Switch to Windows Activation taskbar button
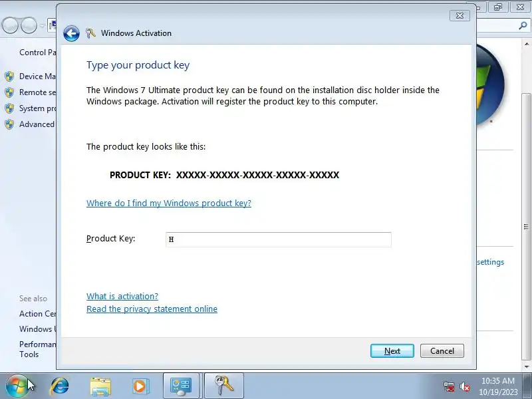Screen dimensions: 532x399 click(224, 386)
